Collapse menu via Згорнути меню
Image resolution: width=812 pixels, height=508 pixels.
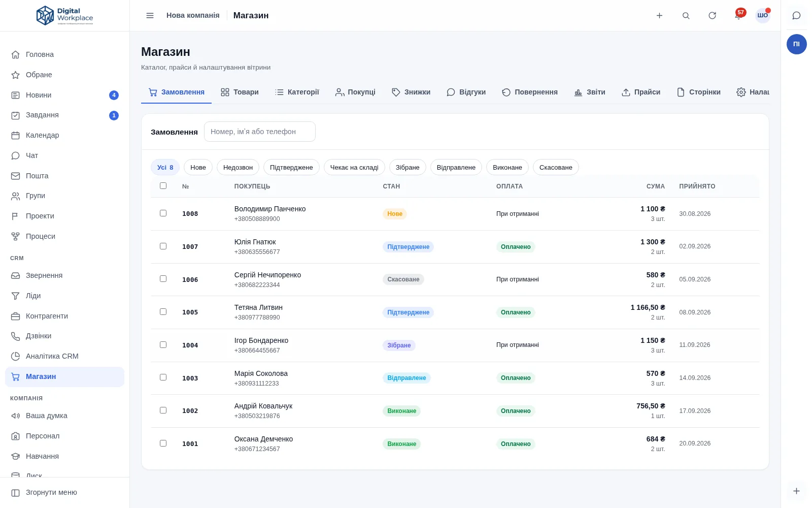(64, 492)
